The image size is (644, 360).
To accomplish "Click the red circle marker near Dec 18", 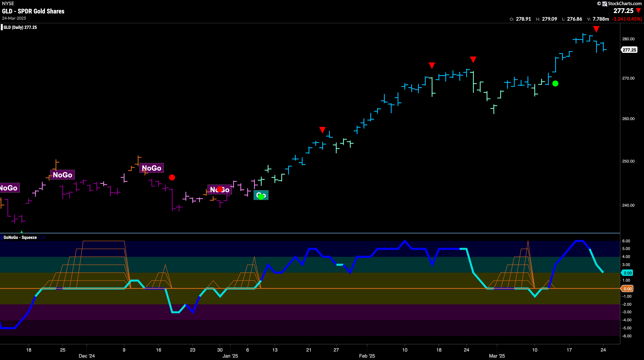I will [172, 178].
